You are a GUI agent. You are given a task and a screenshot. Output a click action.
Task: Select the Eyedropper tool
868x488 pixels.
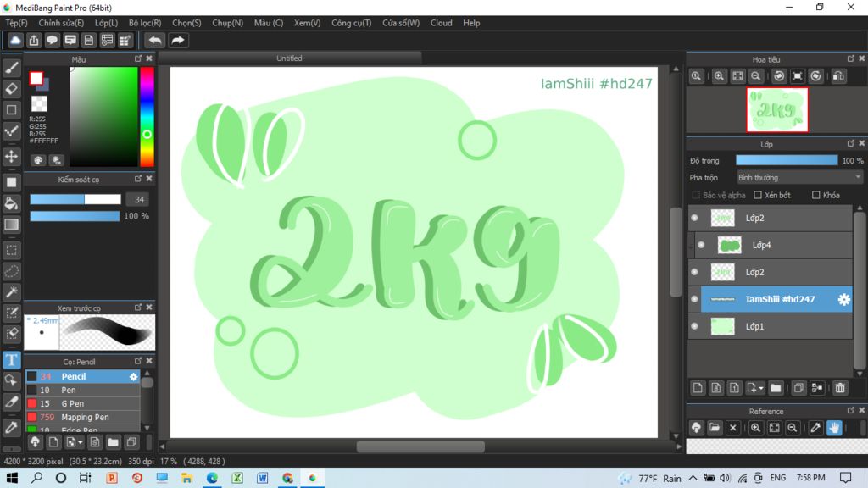(12, 427)
